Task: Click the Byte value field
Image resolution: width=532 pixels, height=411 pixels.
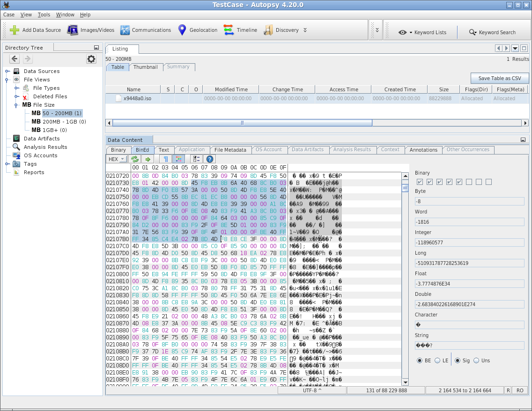Action: (x=470, y=201)
